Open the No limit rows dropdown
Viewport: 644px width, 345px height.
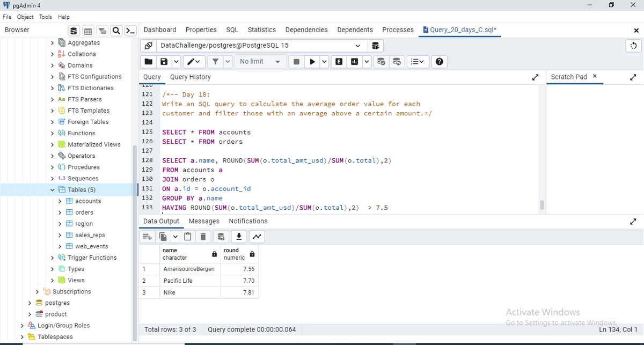tap(260, 62)
